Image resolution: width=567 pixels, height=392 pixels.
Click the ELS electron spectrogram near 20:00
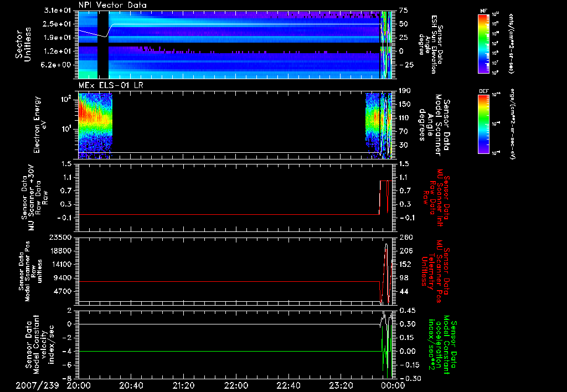coord(95,125)
